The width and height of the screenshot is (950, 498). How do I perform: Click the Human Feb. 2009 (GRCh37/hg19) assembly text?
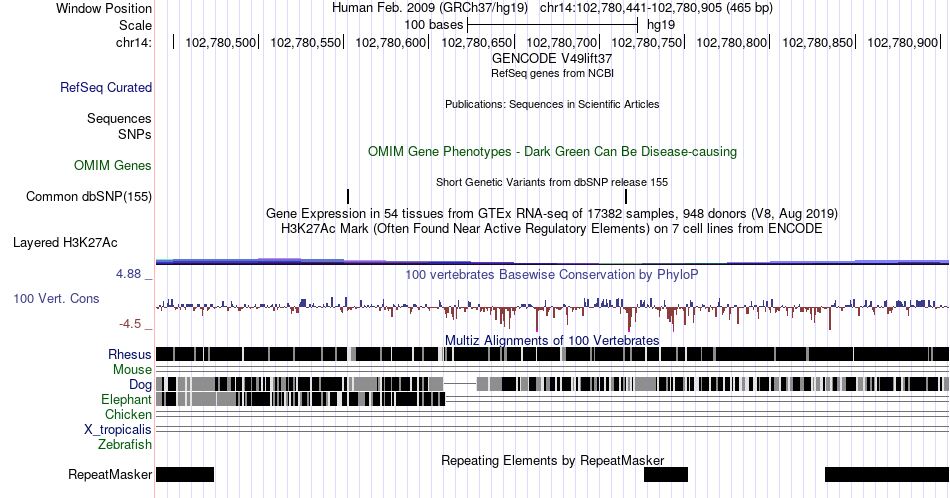(x=430, y=8)
